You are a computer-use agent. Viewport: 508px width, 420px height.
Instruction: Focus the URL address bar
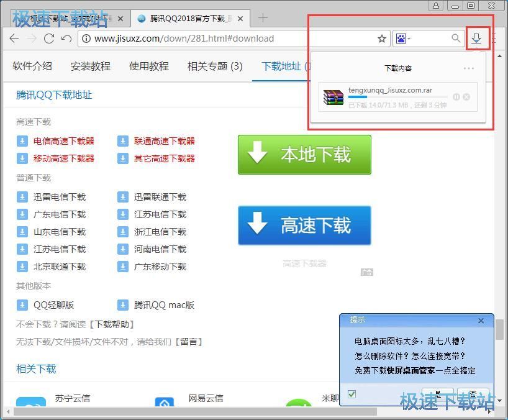[x=234, y=39]
